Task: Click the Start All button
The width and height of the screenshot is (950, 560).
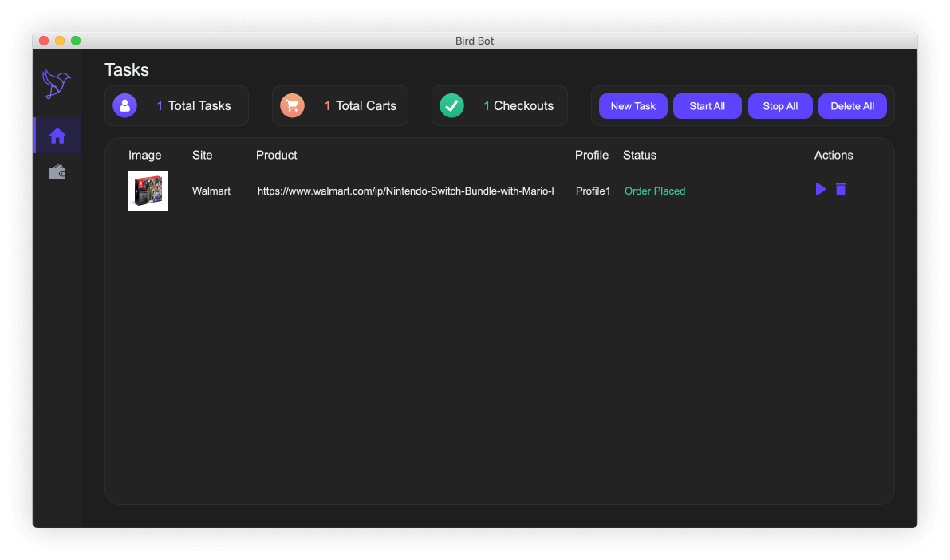Action: [707, 106]
